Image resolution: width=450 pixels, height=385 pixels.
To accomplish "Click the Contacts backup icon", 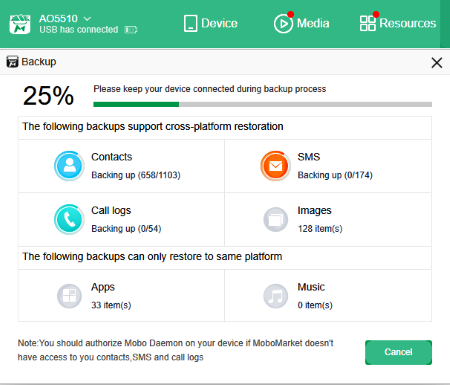I will pyautogui.click(x=69, y=166).
